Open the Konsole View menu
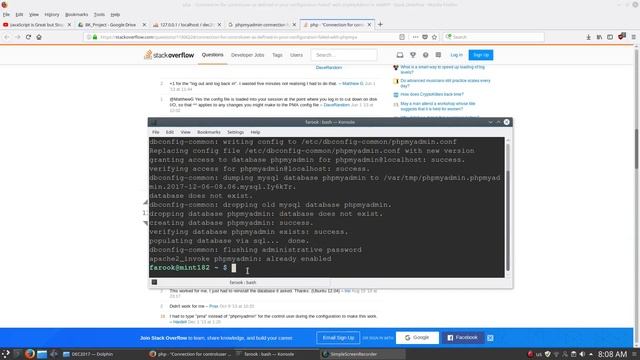The width and height of the screenshot is (640, 360). (185, 132)
